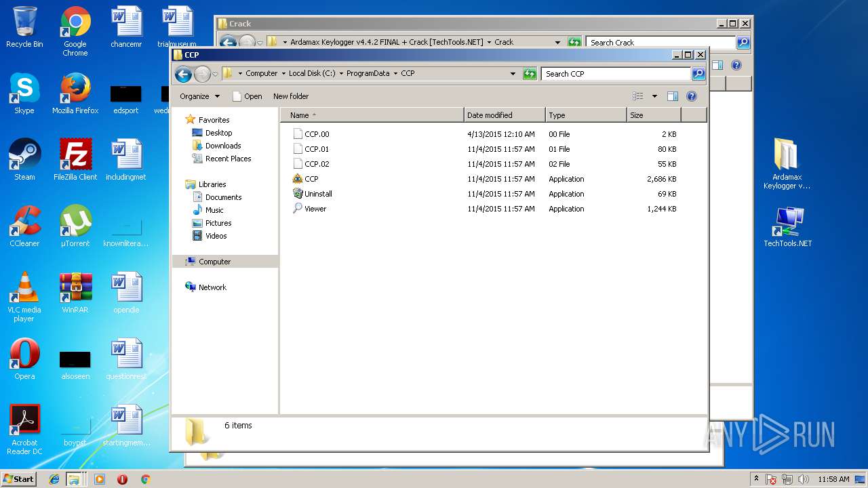Viewport: 868px width, 488px height.
Task: Open view options dropdown arrow
Action: (x=654, y=96)
